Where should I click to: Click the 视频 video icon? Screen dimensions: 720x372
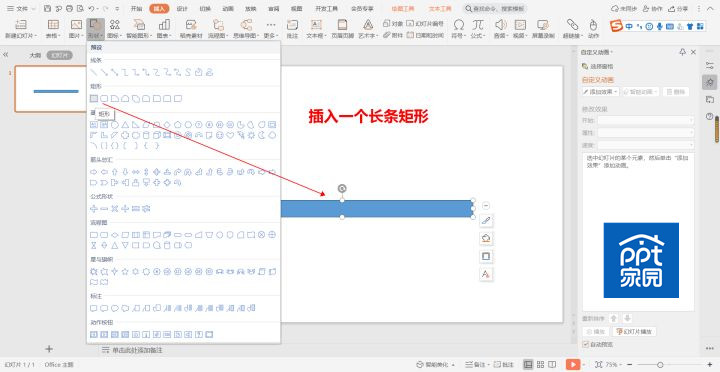pos(520,25)
